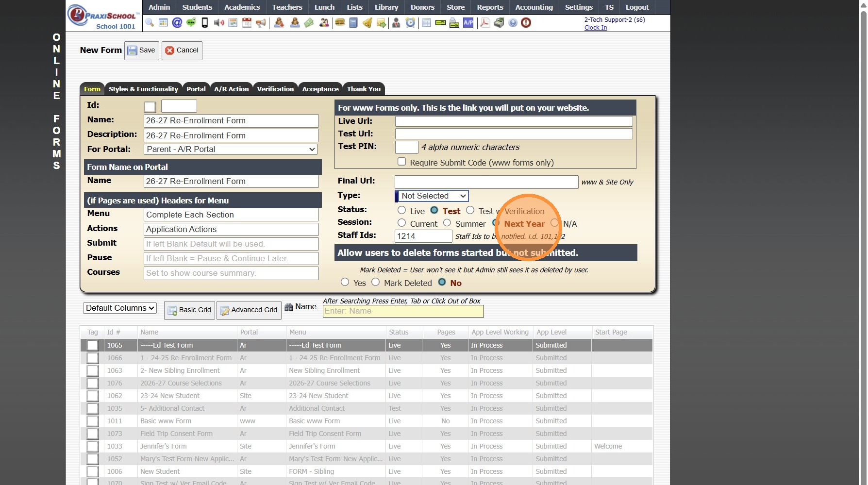Click the PraxiSchool logo

[103, 16]
